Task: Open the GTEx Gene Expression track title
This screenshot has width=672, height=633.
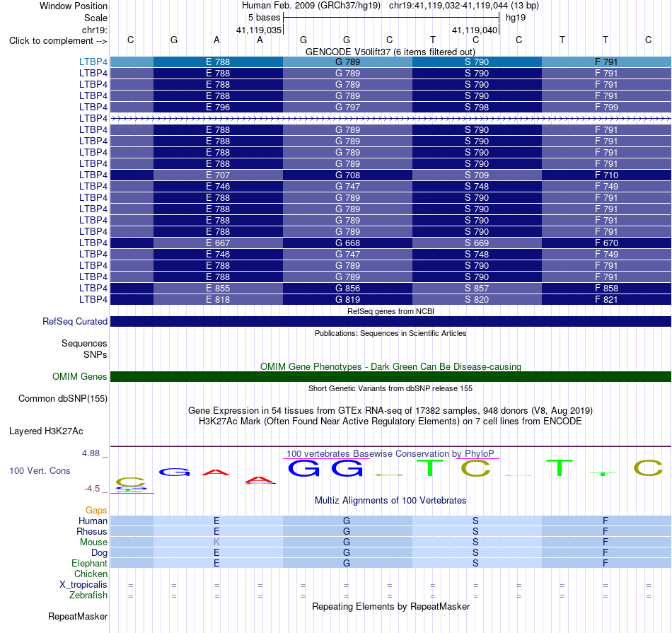Action: (390, 411)
